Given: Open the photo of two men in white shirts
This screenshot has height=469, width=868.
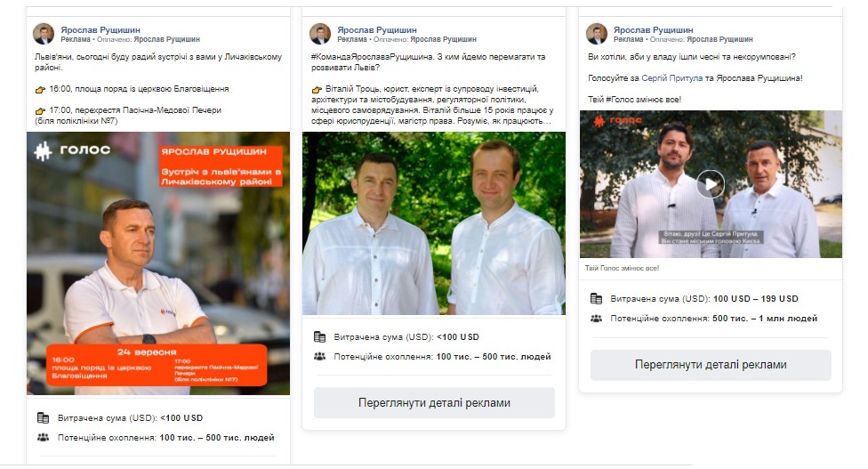Looking at the screenshot, I should click(434, 223).
